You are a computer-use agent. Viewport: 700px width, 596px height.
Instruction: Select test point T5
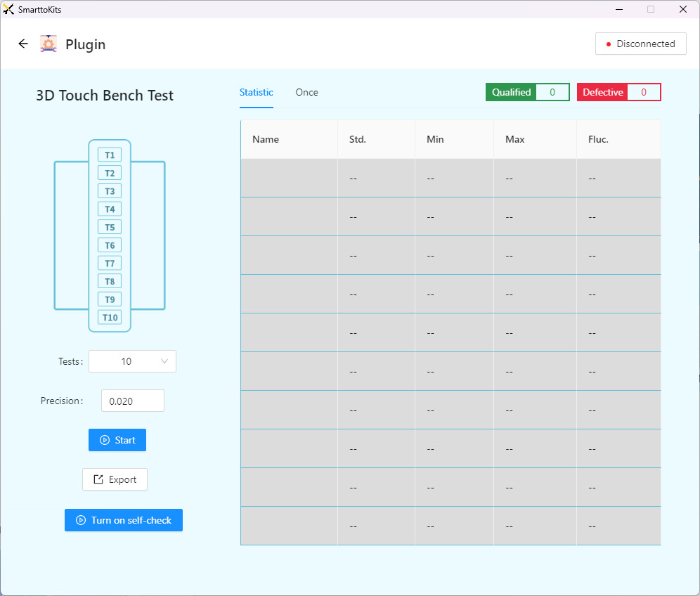pos(110,227)
